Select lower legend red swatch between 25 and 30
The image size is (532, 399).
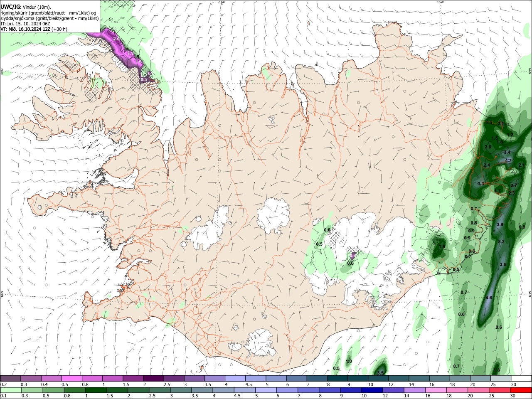tap(500, 390)
